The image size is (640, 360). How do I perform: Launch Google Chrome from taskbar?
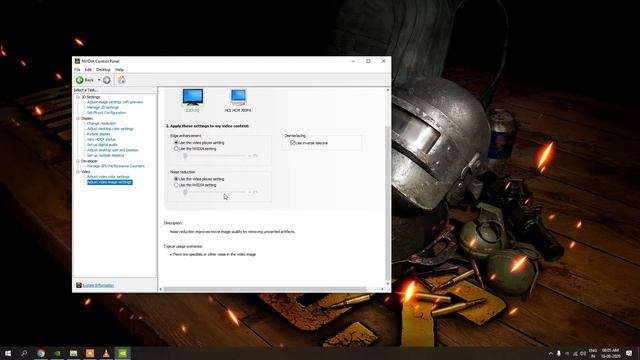point(41,353)
